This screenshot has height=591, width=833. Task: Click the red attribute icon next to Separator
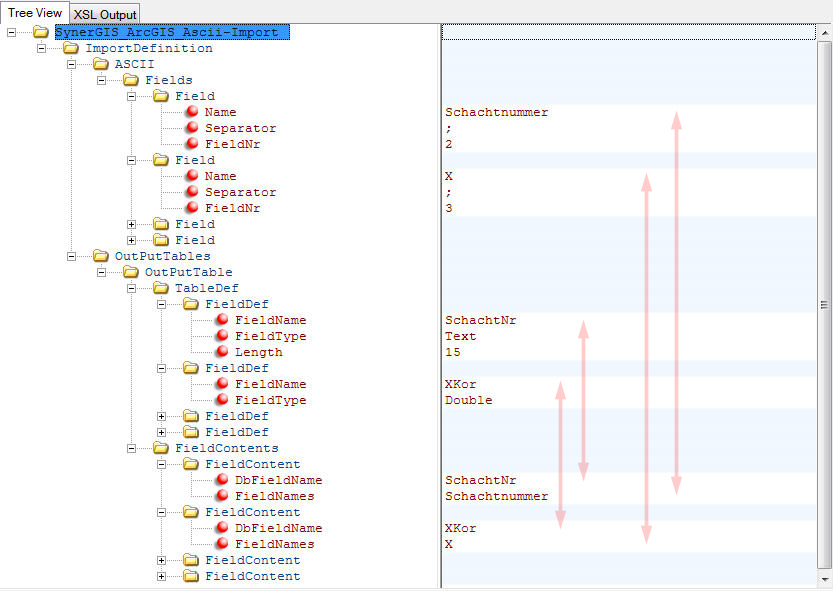(x=191, y=128)
